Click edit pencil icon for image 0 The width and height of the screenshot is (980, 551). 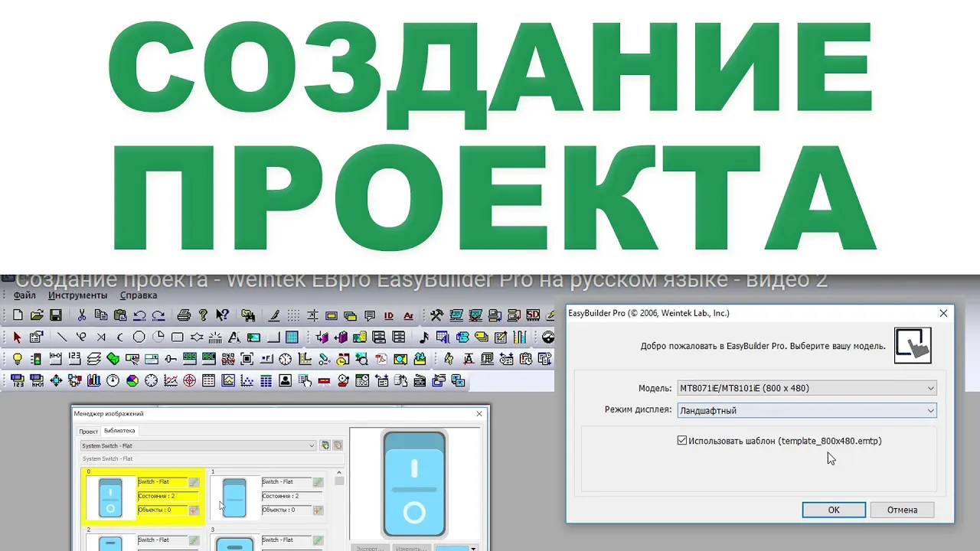194,482
